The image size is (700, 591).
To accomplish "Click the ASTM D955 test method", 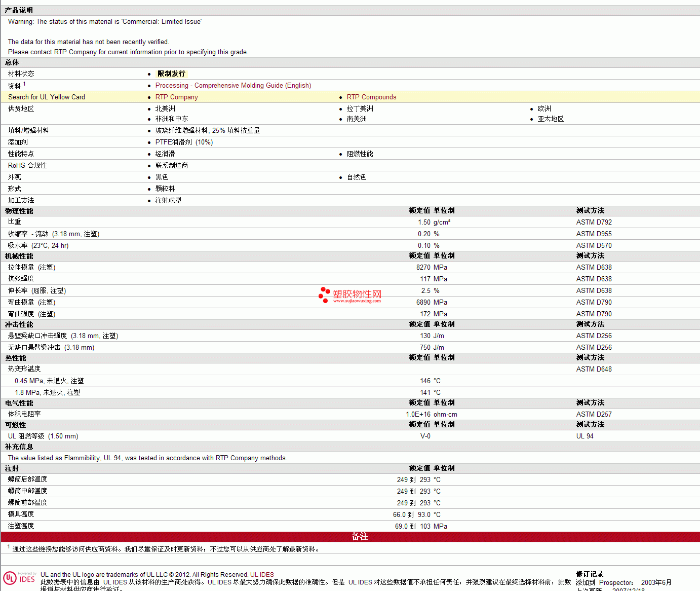I will [x=594, y=234].
